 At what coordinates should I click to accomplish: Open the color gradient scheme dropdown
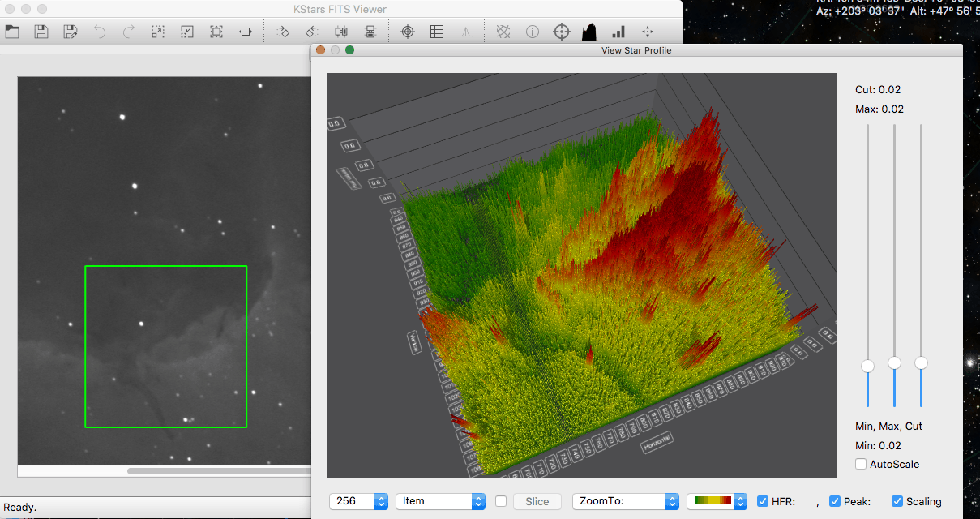coord(716,501)
